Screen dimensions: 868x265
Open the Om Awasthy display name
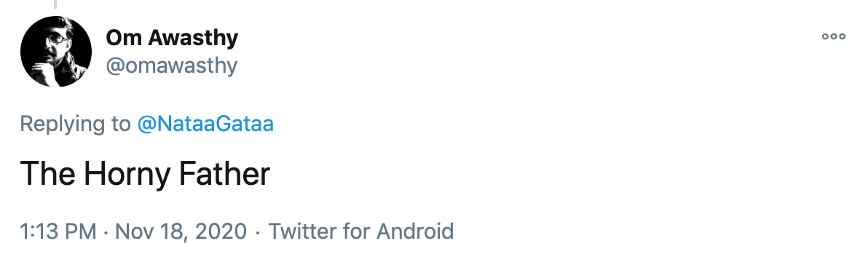(172, 38)
